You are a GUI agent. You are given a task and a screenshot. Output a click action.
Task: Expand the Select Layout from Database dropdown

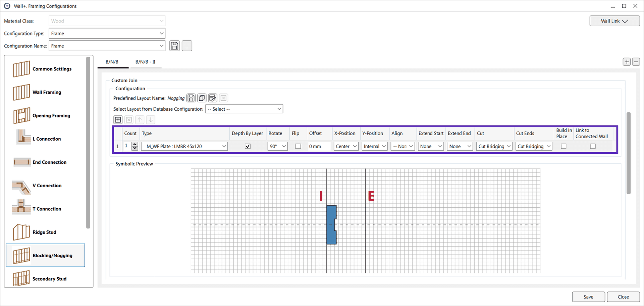pos(244,109)
